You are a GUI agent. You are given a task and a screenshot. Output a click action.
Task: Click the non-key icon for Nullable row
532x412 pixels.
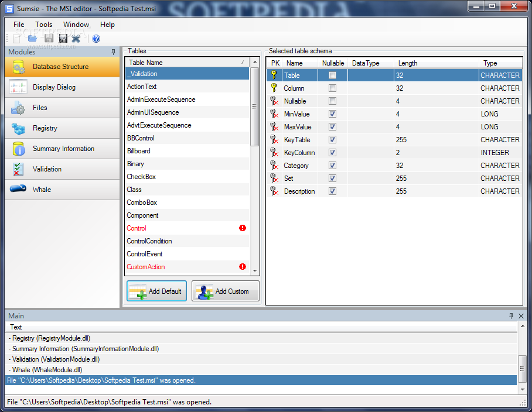(x=274, y=101)
